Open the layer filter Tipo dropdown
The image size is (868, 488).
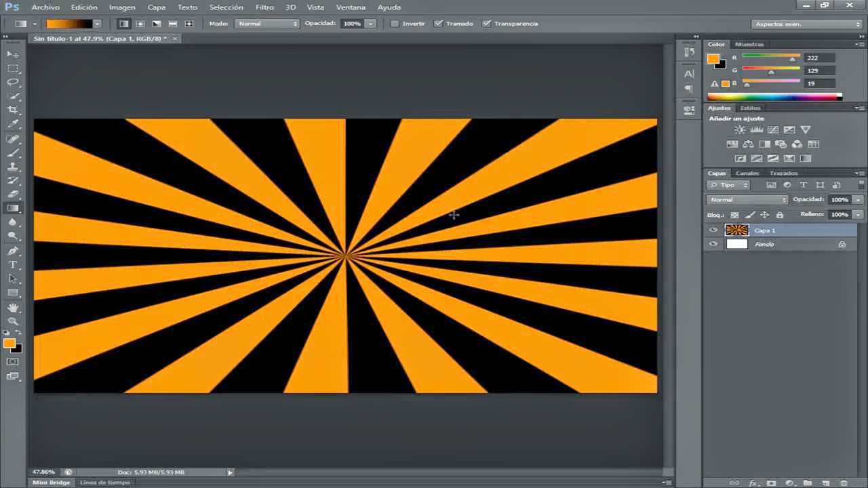point(728,185)
